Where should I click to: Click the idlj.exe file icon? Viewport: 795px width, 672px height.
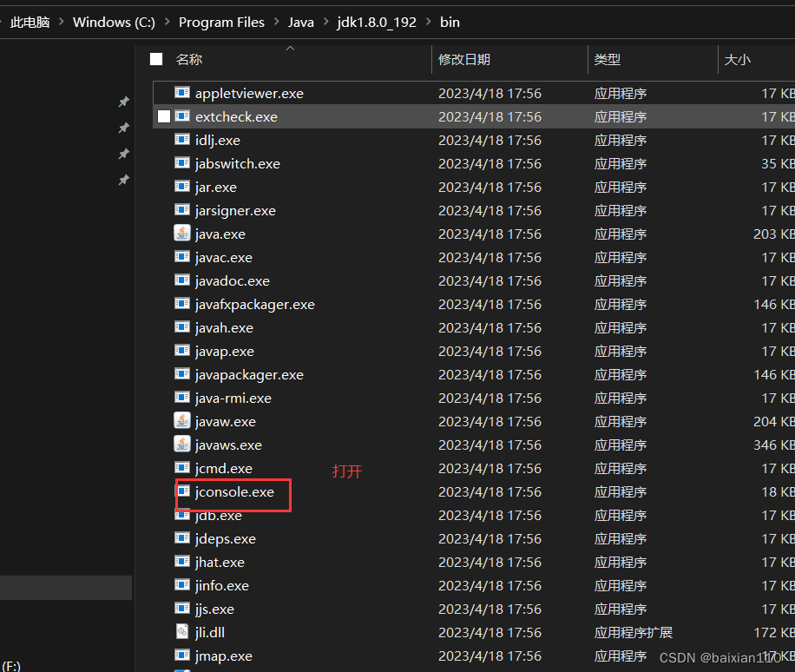[182, 140]
